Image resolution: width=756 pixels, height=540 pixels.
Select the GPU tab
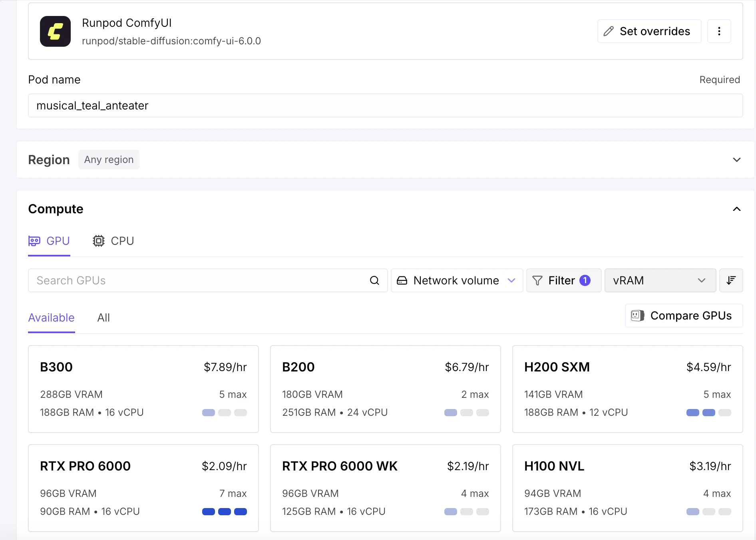point(49,241)
